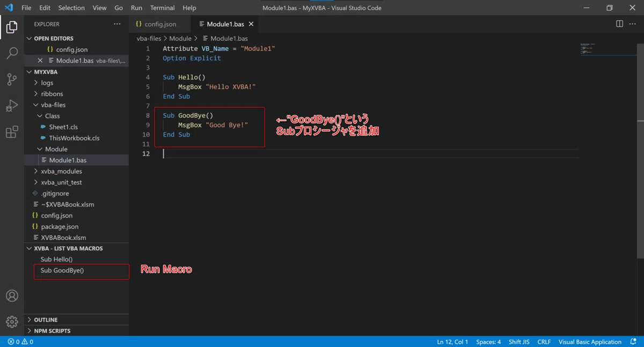This screenshot has height=347, width=644.
Task: Open the Manage gear icon
Action: 12,322
